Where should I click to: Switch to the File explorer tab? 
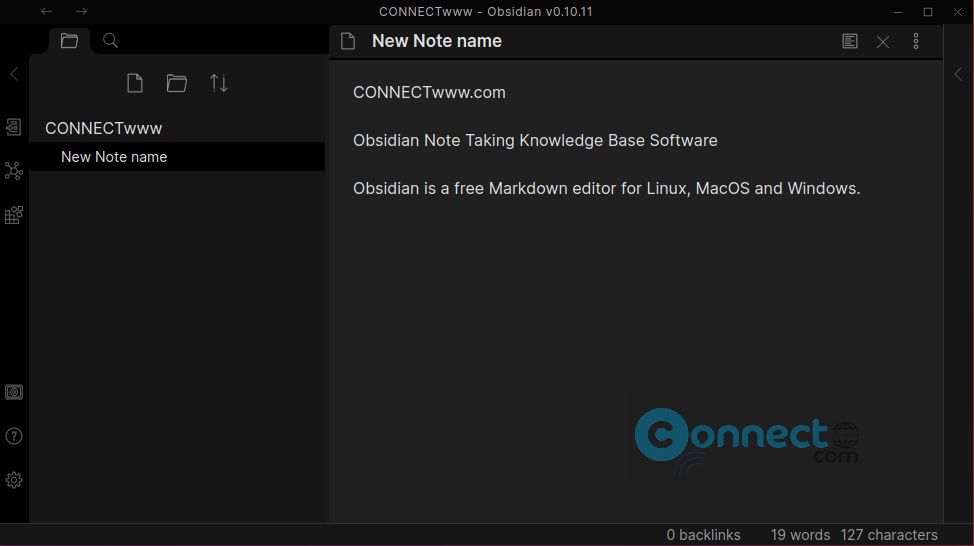pyautogui.click(x=69, y=41)
